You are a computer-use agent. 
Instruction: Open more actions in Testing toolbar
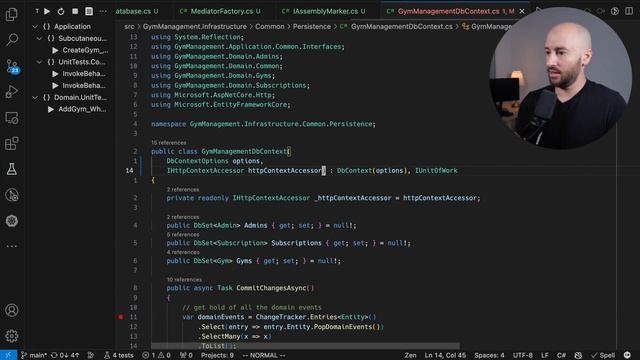coord(103,11)
